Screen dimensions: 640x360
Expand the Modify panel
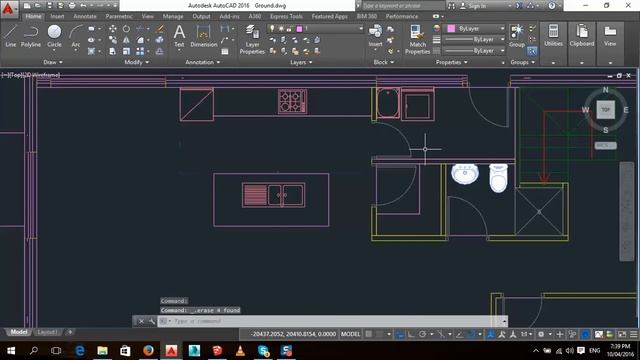pos(136,62)
